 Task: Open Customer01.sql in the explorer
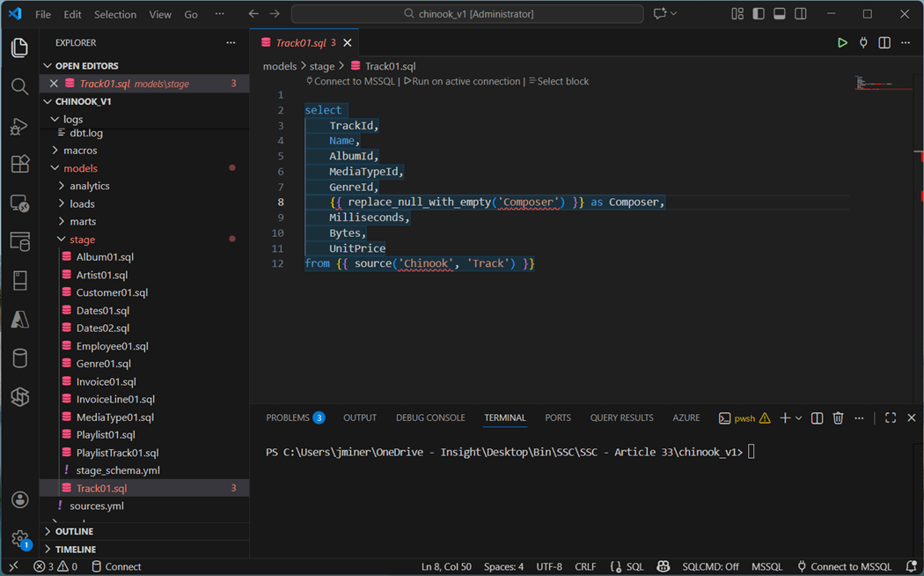pyautogui.click(x=112, y=292)
